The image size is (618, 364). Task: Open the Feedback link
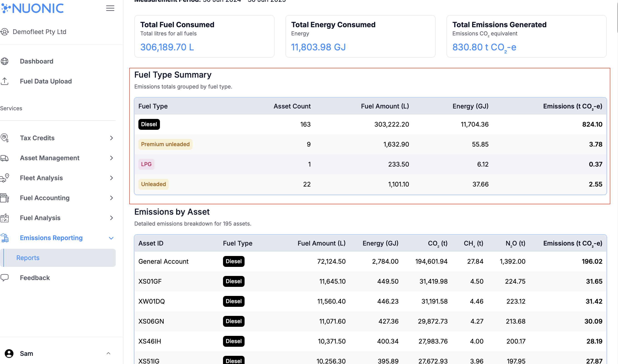click(34, 278)
